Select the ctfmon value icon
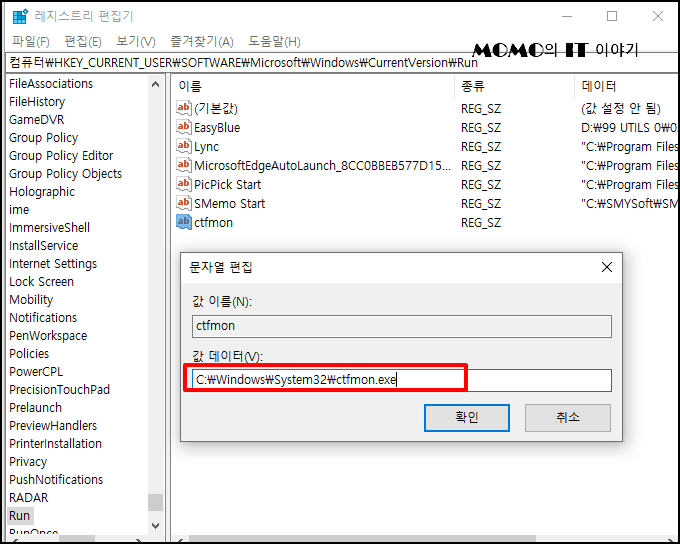 click(183, 222)
